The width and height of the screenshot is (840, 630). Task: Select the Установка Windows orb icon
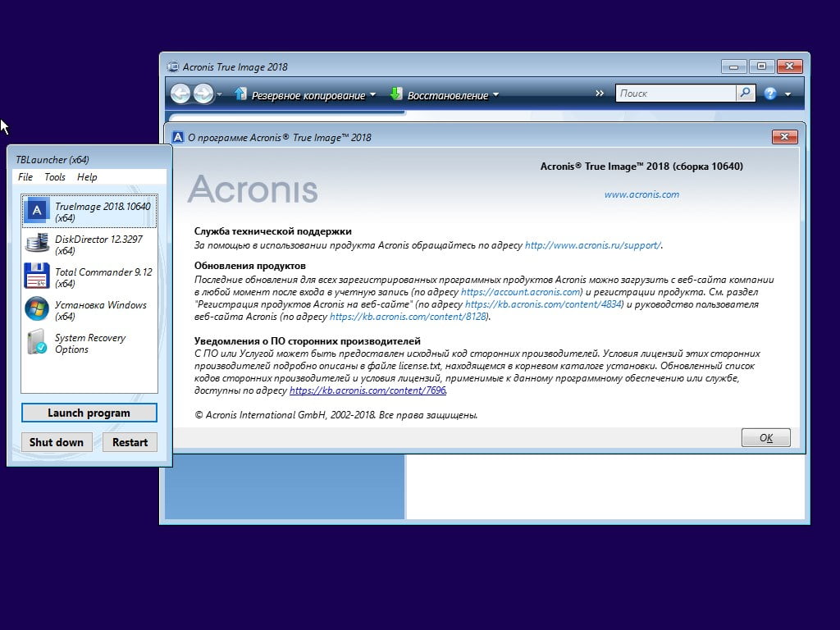pyautogui.click(x=36, y=309)
